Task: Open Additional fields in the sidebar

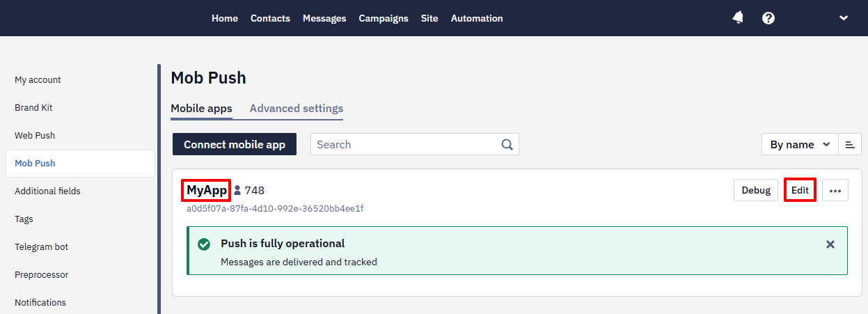Action: pyautogui.click(x=47, y=191)
